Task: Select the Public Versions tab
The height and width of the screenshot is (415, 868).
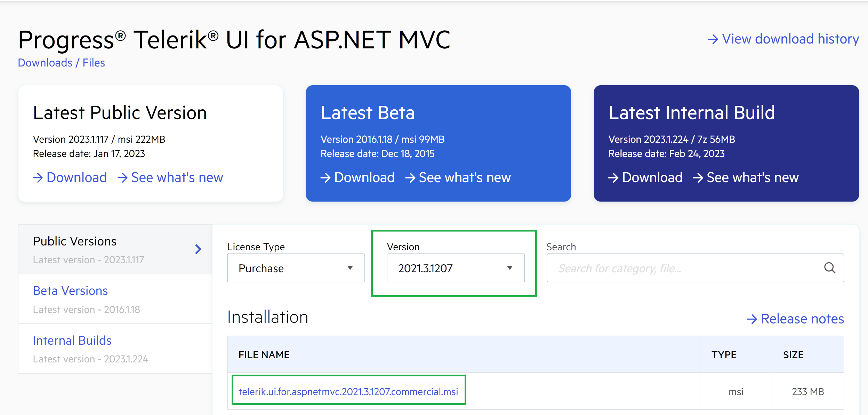Action: click(75, 241)
